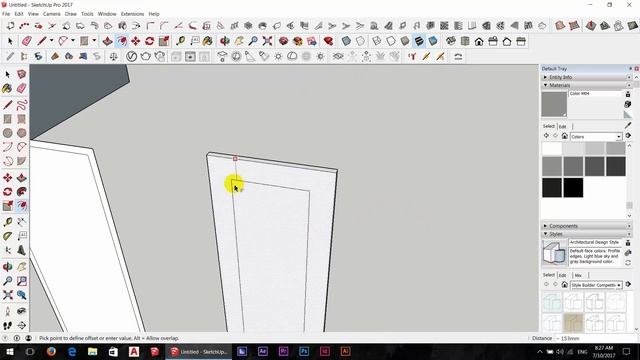Pick the pure black color swatch

[573, 188]
